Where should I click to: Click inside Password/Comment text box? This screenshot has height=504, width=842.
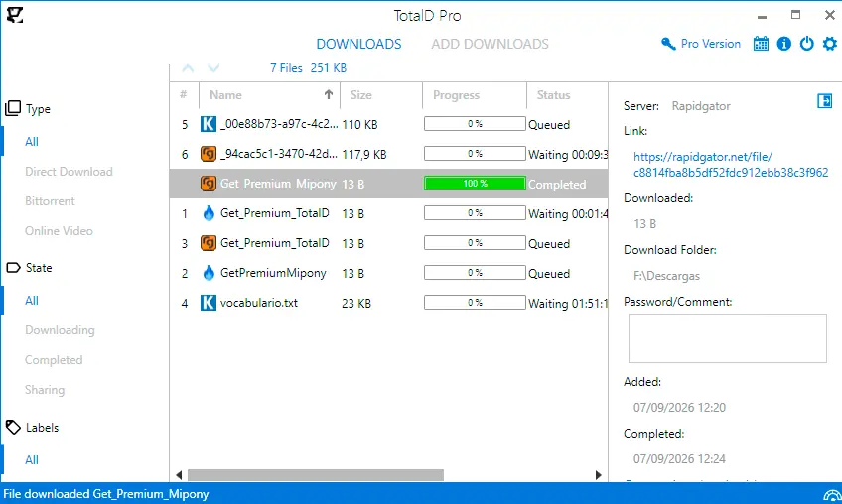coord(728,338)
